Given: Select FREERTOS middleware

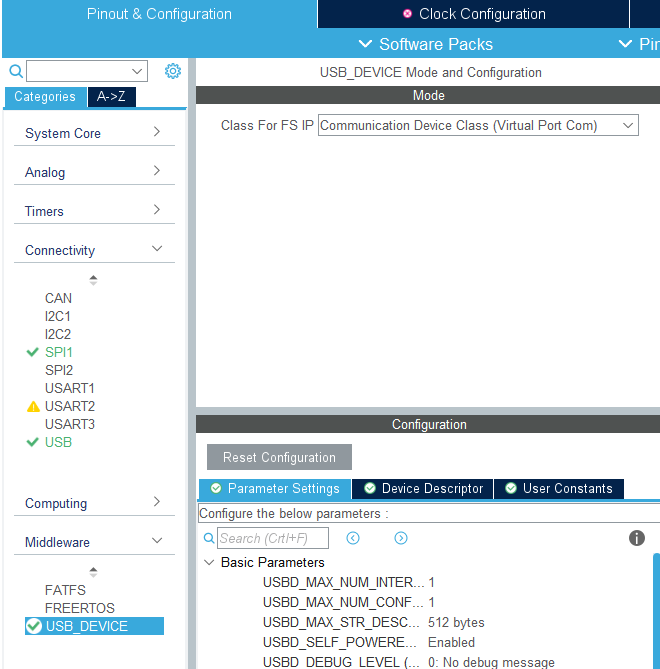Looking at the screenshot, I should (x=80, y=608).
